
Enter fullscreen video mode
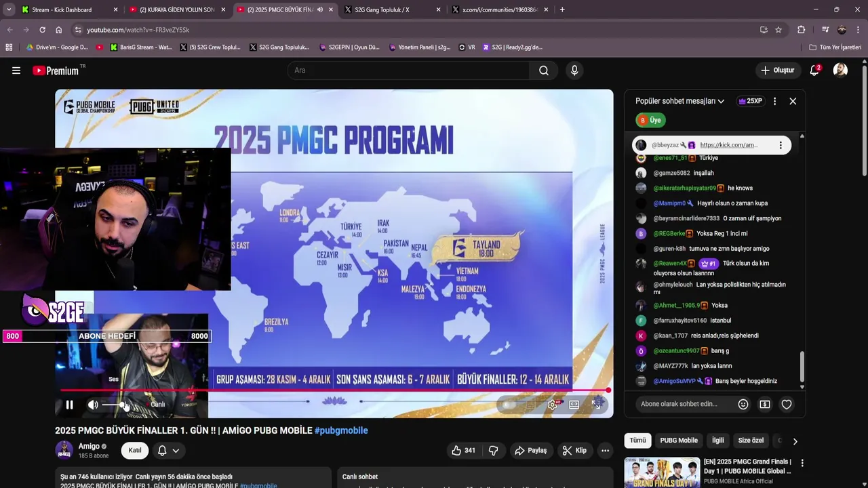[x=597, y=405]
